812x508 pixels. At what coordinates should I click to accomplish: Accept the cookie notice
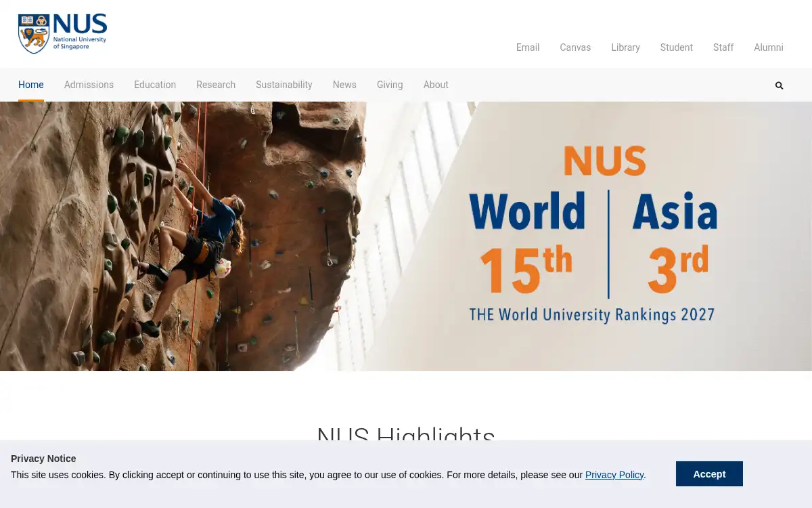point(709,474)
